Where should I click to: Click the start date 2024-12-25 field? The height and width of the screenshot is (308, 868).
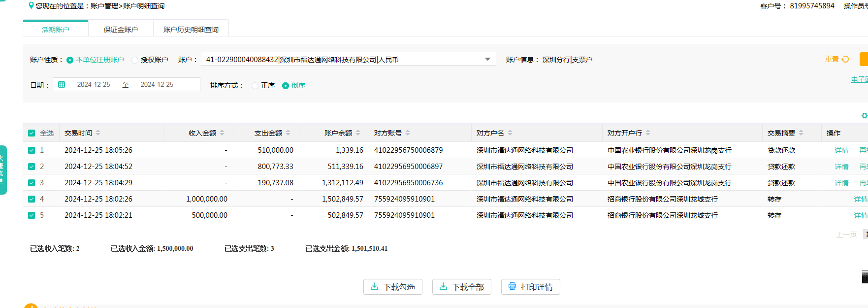94,84
